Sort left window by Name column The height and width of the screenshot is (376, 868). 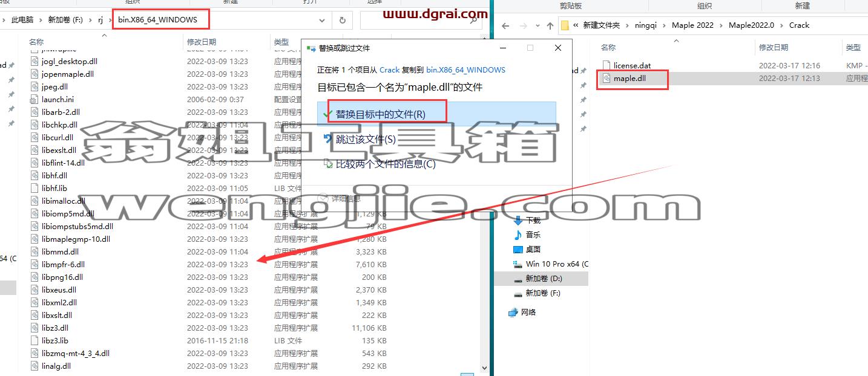(x=36, y=42)
